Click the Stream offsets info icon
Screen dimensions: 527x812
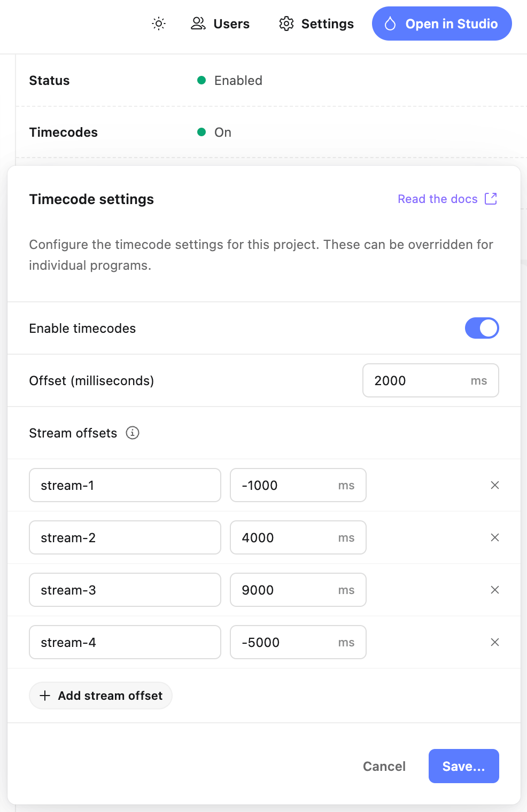pyautogui.click(x=133, y=433)
